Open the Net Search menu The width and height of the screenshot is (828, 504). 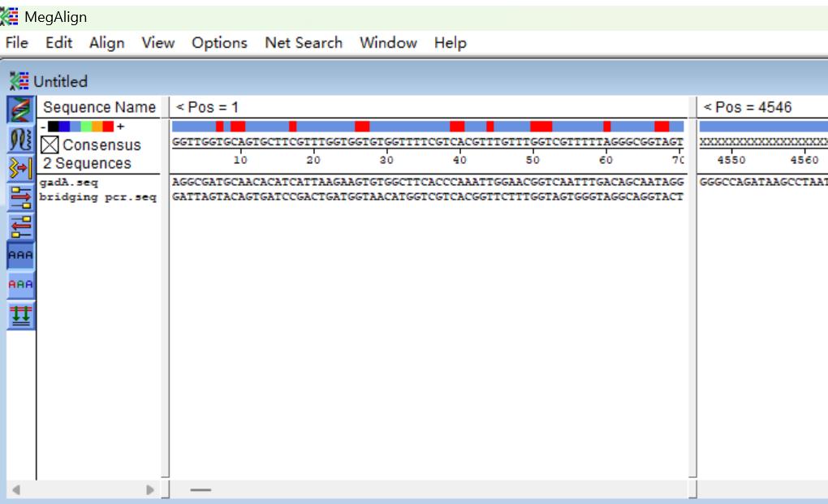(x=304, y=43)
